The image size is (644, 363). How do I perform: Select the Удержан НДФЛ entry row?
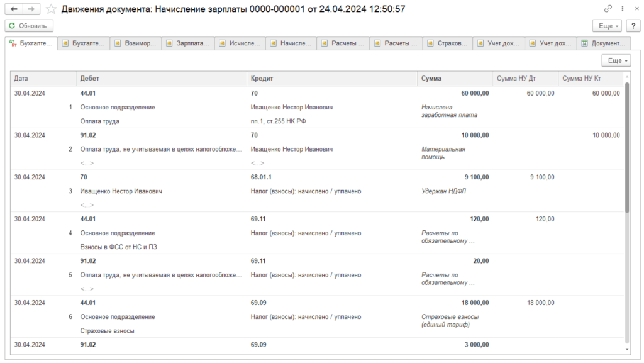tap(438, 191)
